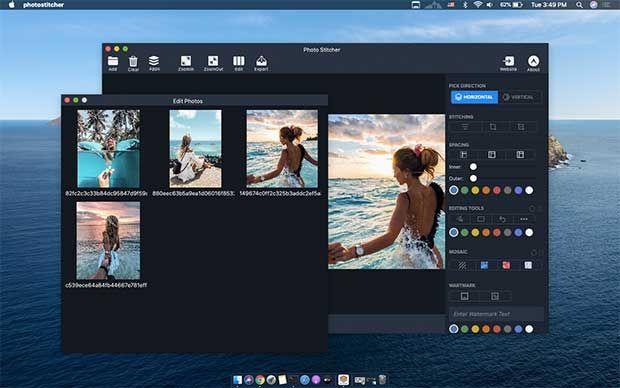The width and height of the screenshot is (620, 388).
Task: Switch direction to Vertical
Action: 519,97
